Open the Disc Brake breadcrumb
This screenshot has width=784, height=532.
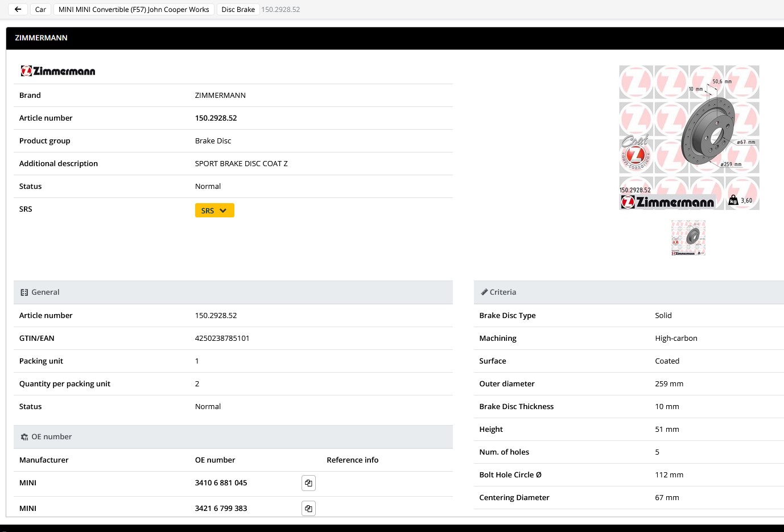point(238,9)
